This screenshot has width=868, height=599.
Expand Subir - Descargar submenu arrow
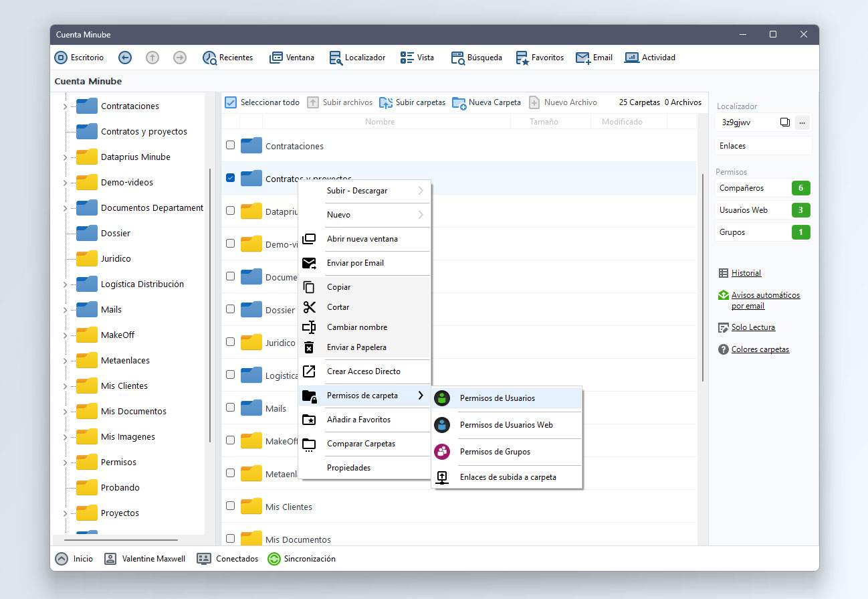[421, 191]
